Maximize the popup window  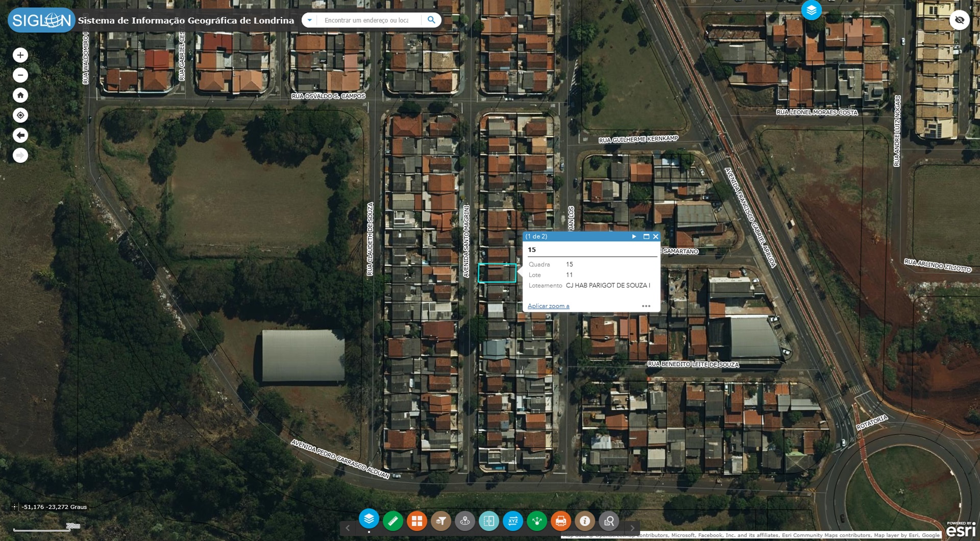click(646, 236)
